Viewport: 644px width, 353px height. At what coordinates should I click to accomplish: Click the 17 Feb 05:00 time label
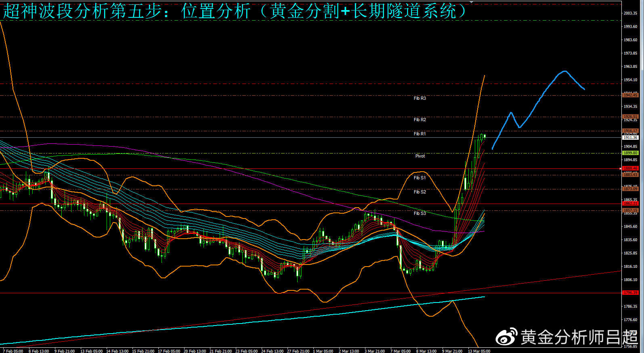tap(169, 351)
